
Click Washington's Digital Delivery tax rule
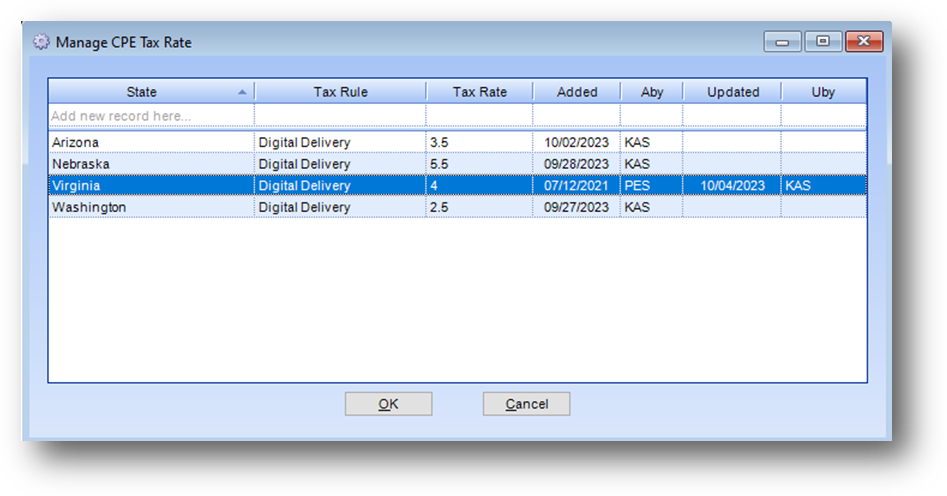(x=340, y=207)
